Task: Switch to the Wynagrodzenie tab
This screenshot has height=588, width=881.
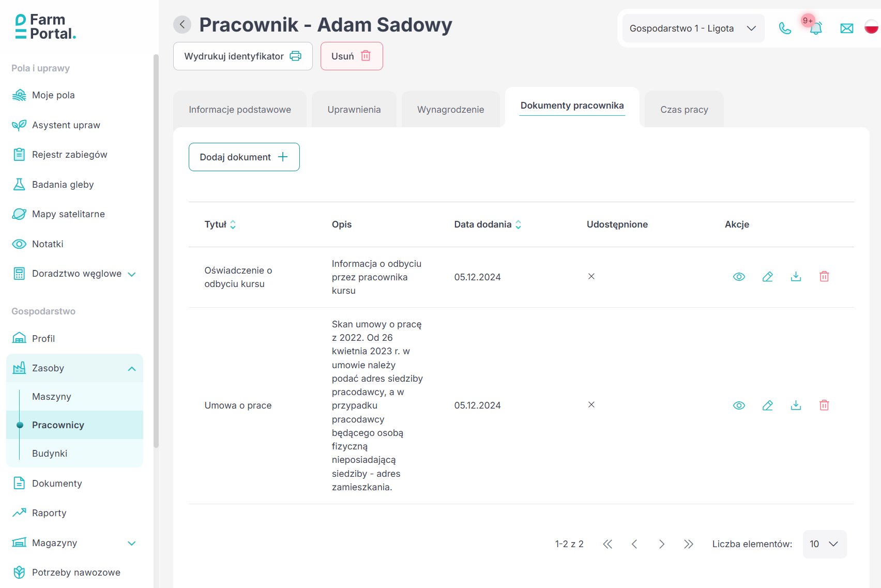Action: 450,110
